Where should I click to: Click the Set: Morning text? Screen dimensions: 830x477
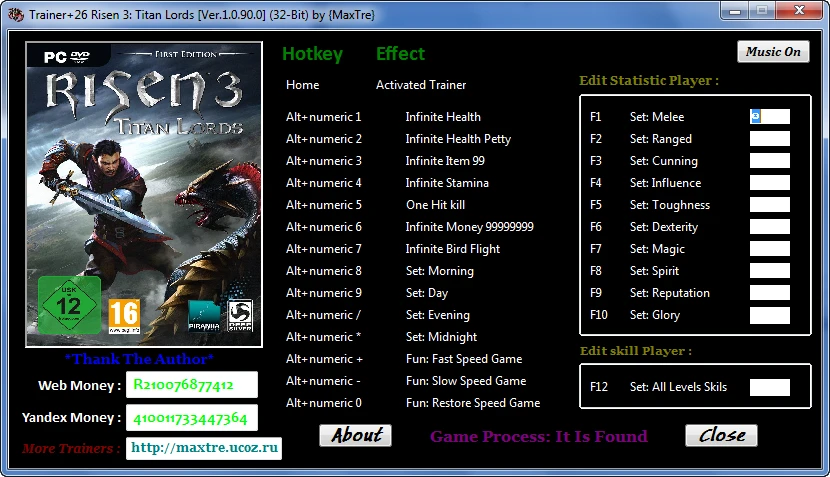[440, 271]
